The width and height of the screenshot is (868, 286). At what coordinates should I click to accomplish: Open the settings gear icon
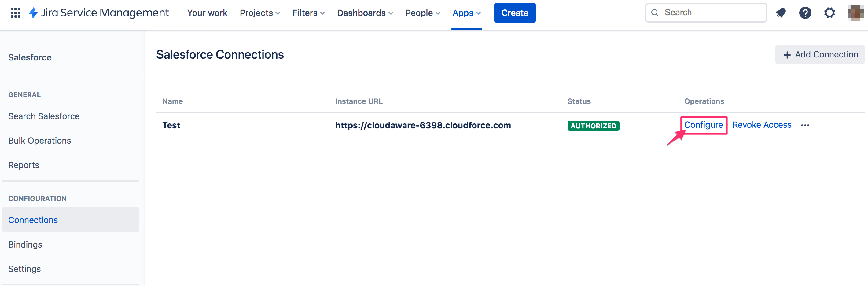pyautogui.click(x=829, y=13)
